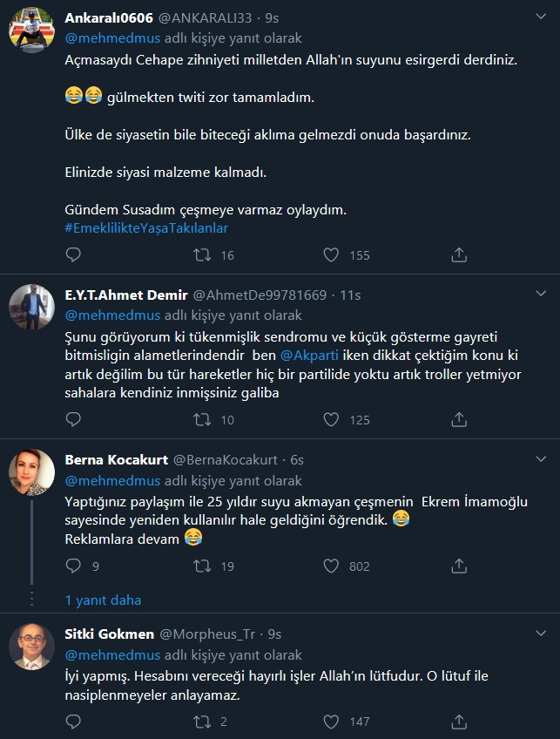560x739 pixels.
Task: Like Berna Kocakurt's tweet with 802 likes
Action: click(x=331, y=566)
